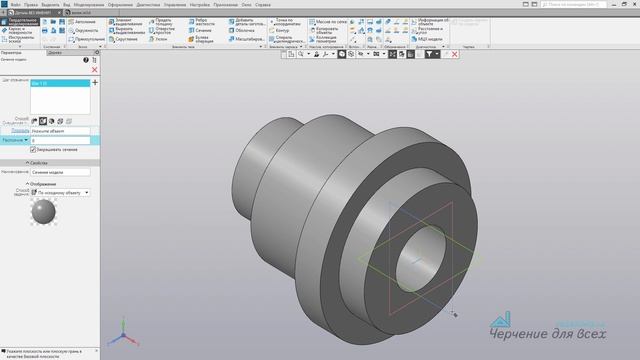The width and height of the screenshot is (640, 360).
Task: Click the print icon in toolbar
Action: coord(45,31)
